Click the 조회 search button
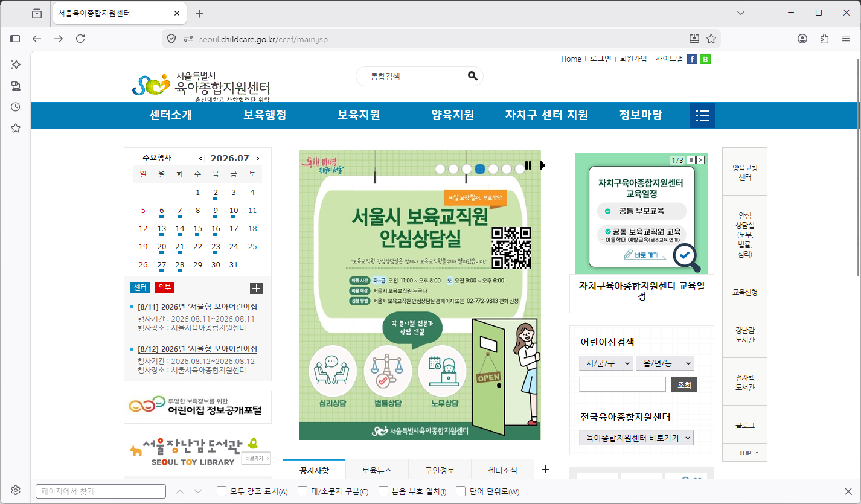Image resolution: width=861 pixels, height=504 pixels. coord(684,384)
